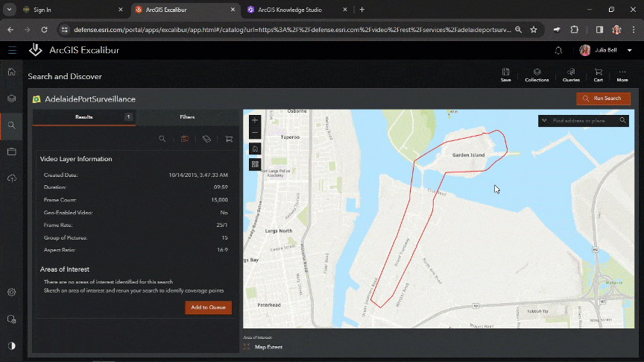Click the tag icon in results toolbar
644x362 pixels.
pyautogui.click(x=206, y=139)
